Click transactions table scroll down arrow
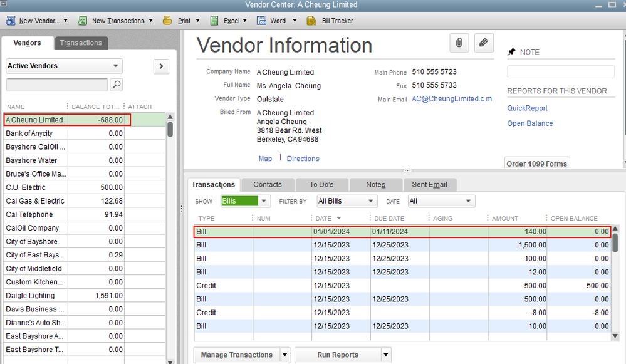Screen dimensions: 626x364 click(615, 336)
